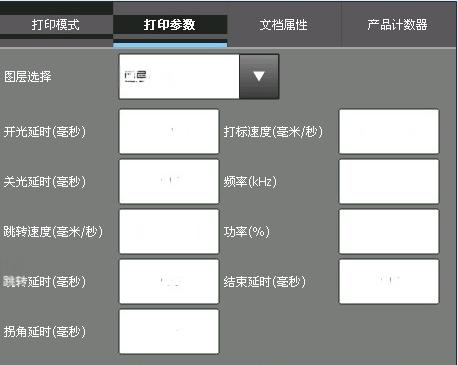Viewport: 458px width, 365px height.
Task: Select the 跳转速度(毫米/秒) input box
Action: pyautogui.click(x=169, y=232)
